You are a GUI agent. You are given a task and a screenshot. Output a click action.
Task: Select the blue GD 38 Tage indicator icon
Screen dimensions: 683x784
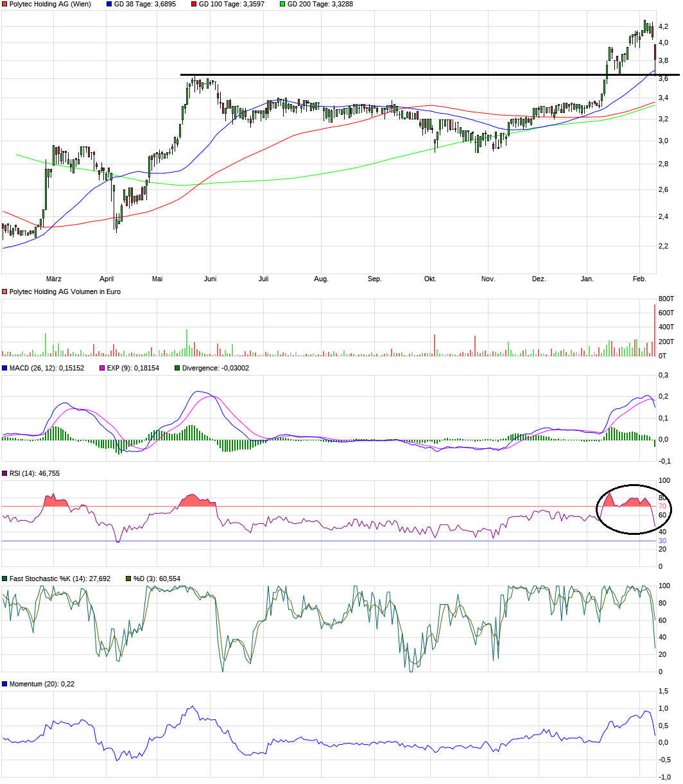click(x=109, y=5)
